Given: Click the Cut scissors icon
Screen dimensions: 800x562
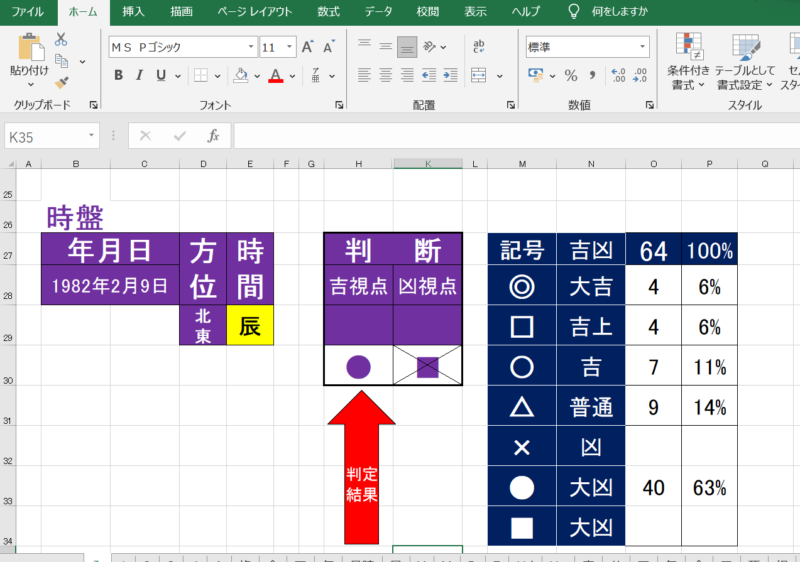Looking at the screenshot, I should pos(61,40).
